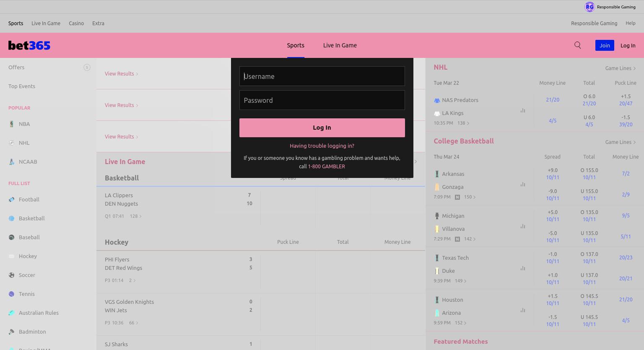Switch to Sports tab in pink header
The width and height of the screenshot is (644, 350).
296,45
